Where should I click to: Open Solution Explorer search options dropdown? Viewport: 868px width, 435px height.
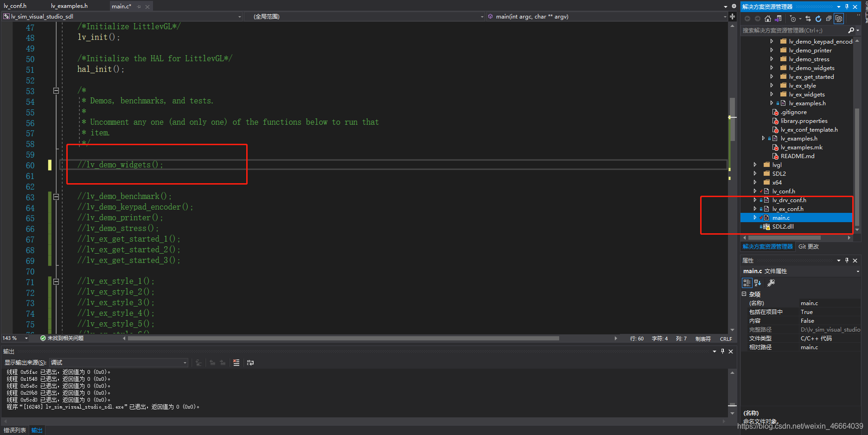(x=858, y=30)
